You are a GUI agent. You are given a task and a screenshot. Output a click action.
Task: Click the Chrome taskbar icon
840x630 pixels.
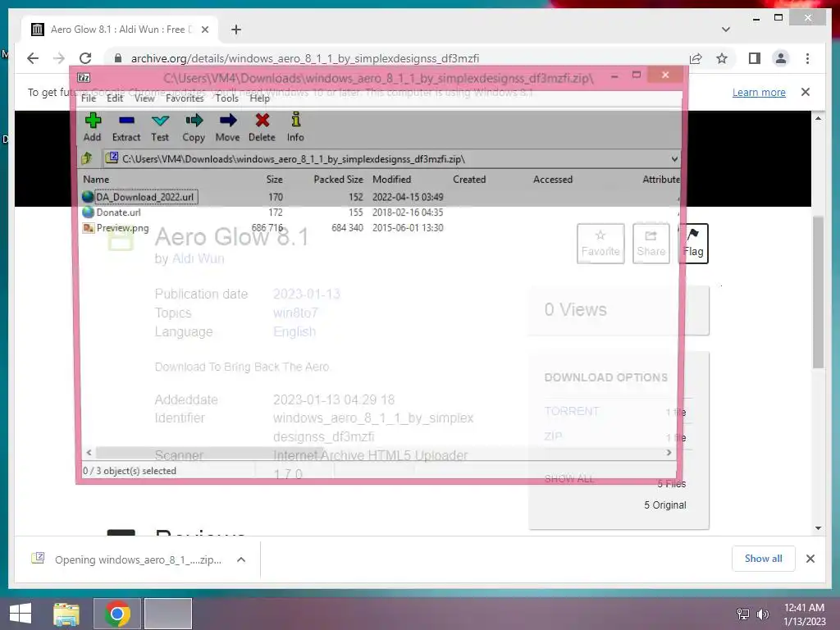click(117, 614)
